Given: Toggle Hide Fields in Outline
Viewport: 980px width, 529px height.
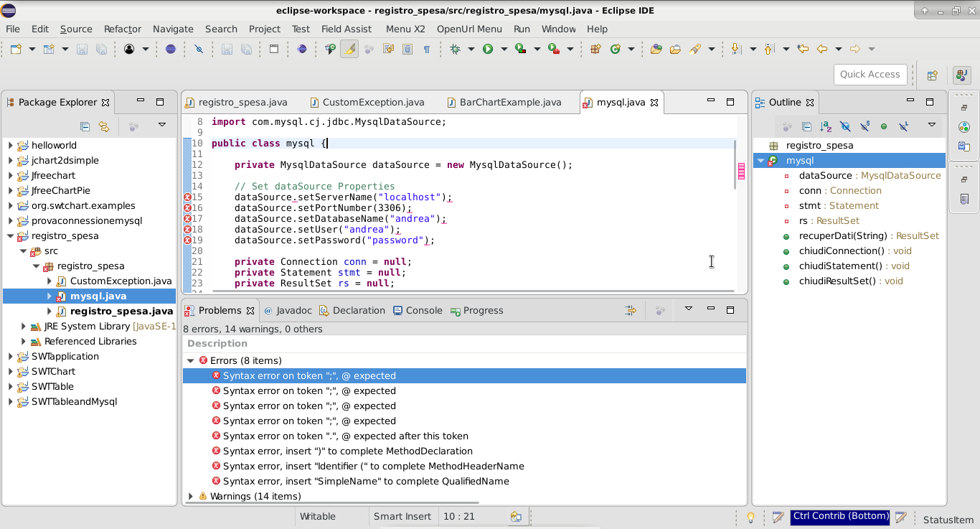Looking at the screenshot, I should tap(845, 126).
